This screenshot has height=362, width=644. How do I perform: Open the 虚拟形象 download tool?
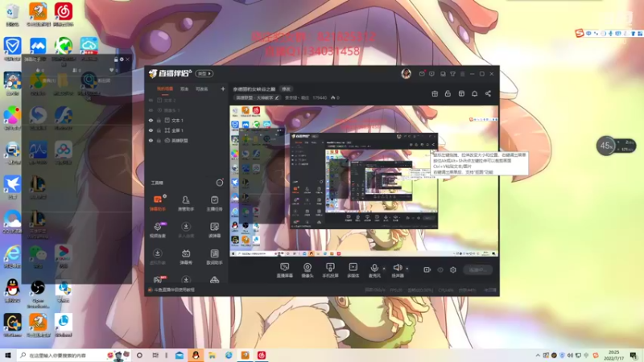pos(157,257)
